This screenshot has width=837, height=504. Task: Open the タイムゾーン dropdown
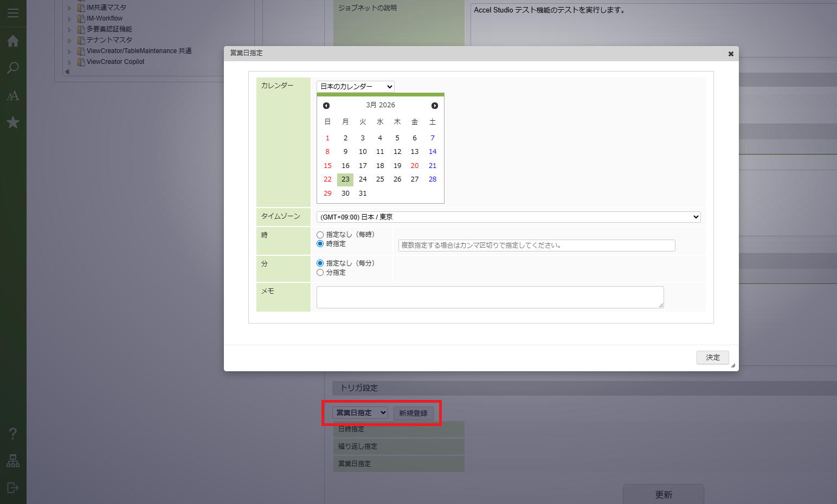(508, 217)
